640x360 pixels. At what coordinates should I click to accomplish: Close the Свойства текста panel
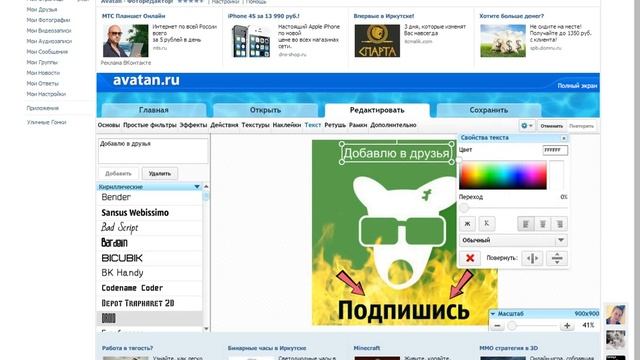(x=564, y=138)
